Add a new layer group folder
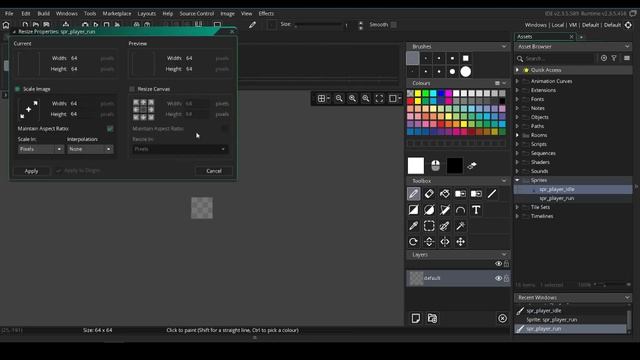 [x=432, y=318]
